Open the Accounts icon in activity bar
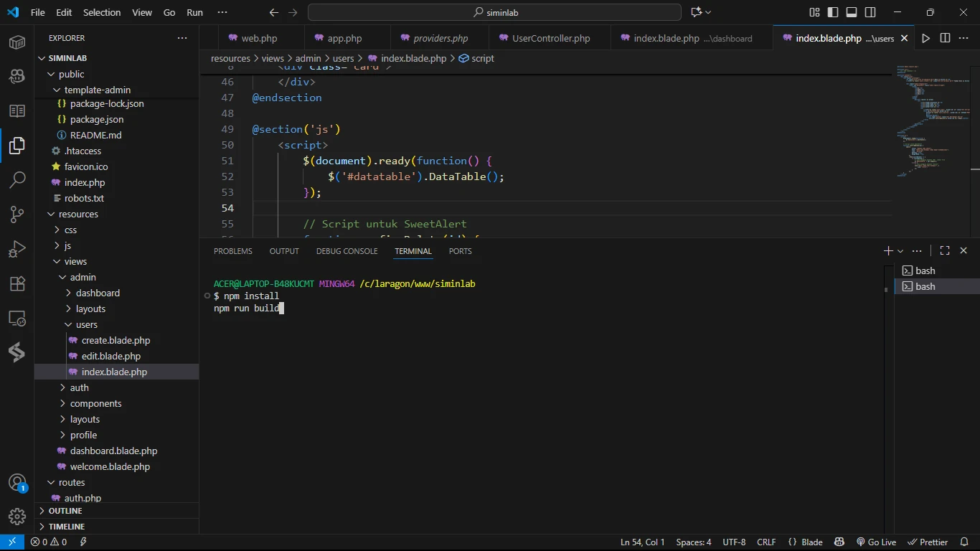Viewport: 980px width, 551px height. (x=17, y=482)
